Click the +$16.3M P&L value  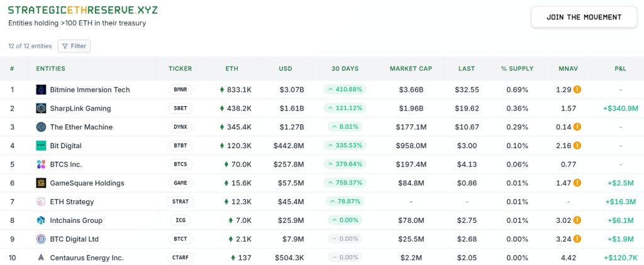tap(622, 202)
